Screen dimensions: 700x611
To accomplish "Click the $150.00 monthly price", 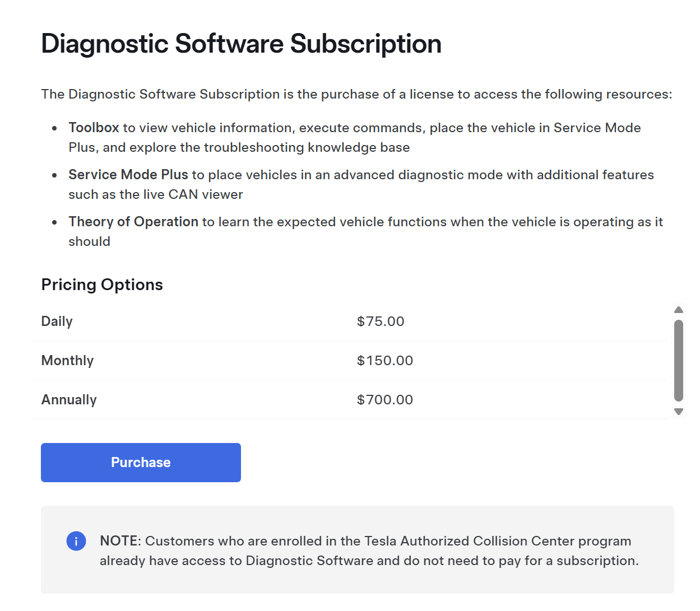I will pos(385,361).
